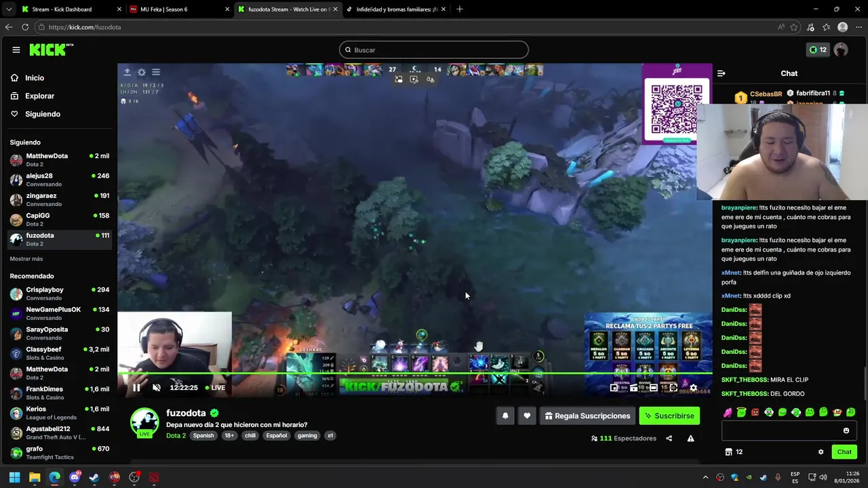Send message with green Chat button
This screenshot has width=868, height=488.
coord(844,452)
